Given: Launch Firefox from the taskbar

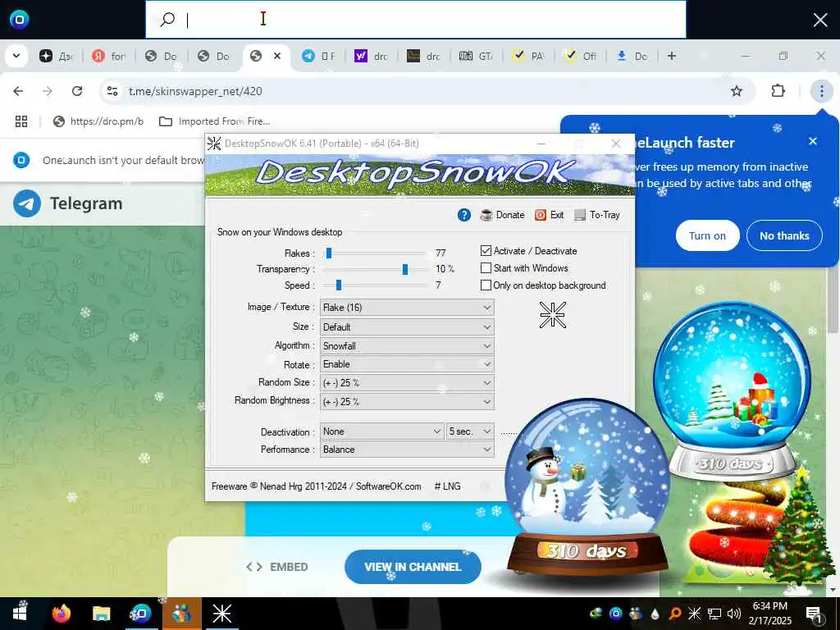Looking at the screenshot, I should pyautogui.click(x=61, y=614).
